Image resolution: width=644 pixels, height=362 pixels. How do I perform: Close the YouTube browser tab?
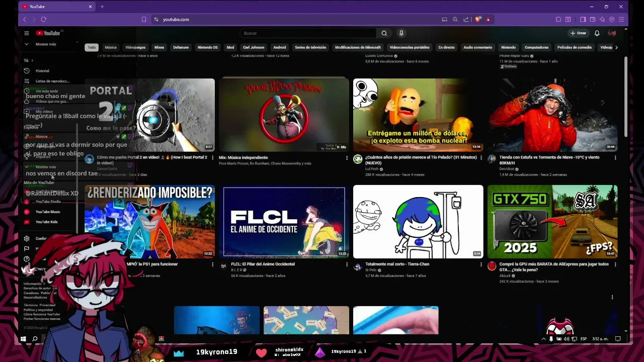point(91,7)
